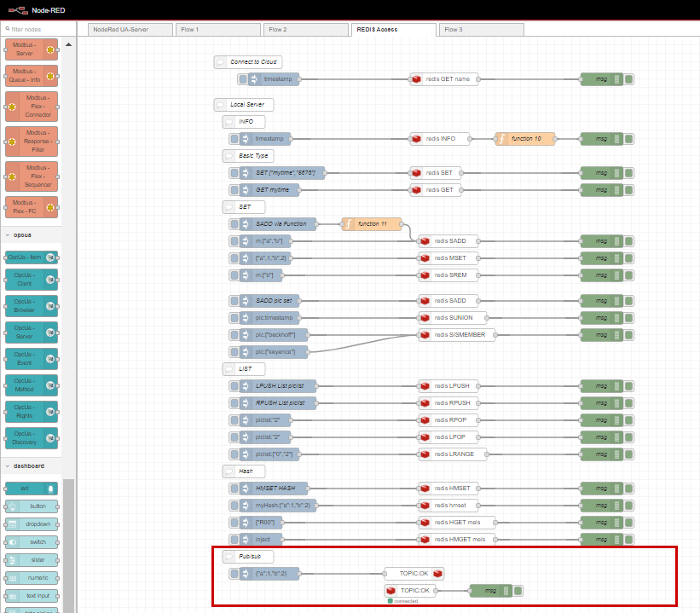Click the filter nodes search field

[x=38, y=30]
